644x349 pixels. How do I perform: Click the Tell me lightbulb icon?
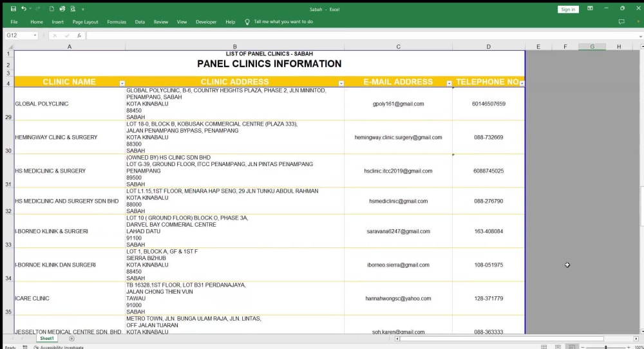coord(247,22)
